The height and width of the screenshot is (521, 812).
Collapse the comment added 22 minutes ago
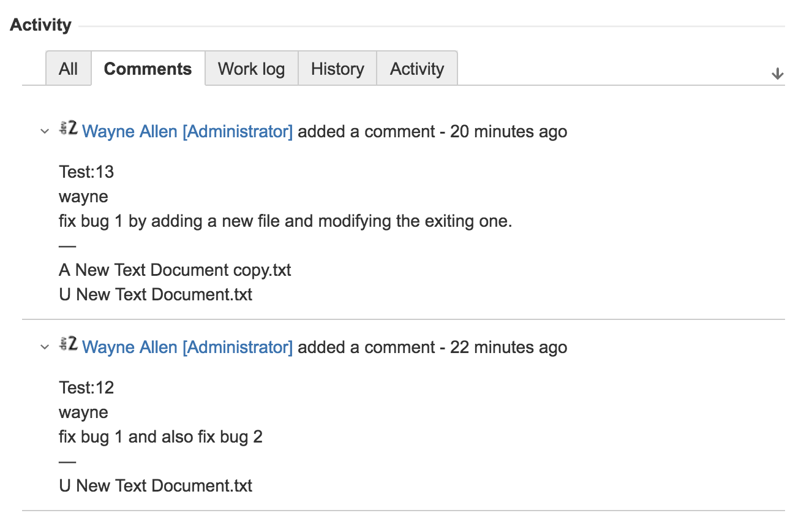(x=44, y=347)
